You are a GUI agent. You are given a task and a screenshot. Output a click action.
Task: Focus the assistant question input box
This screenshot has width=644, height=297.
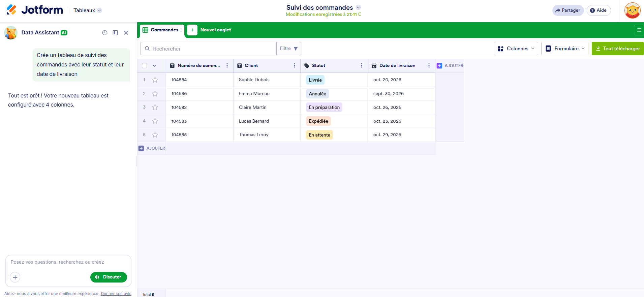click(x=68, y=262)
